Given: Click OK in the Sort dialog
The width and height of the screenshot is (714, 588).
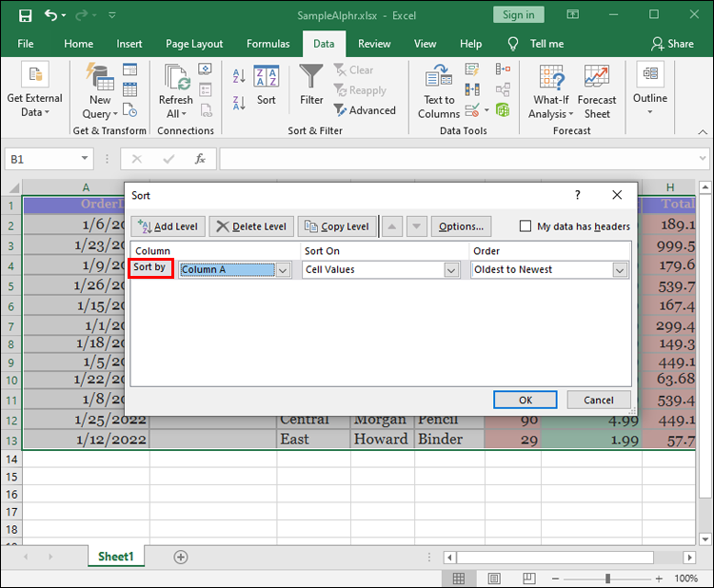Looking at the screenshot, I should click(525, 400).
